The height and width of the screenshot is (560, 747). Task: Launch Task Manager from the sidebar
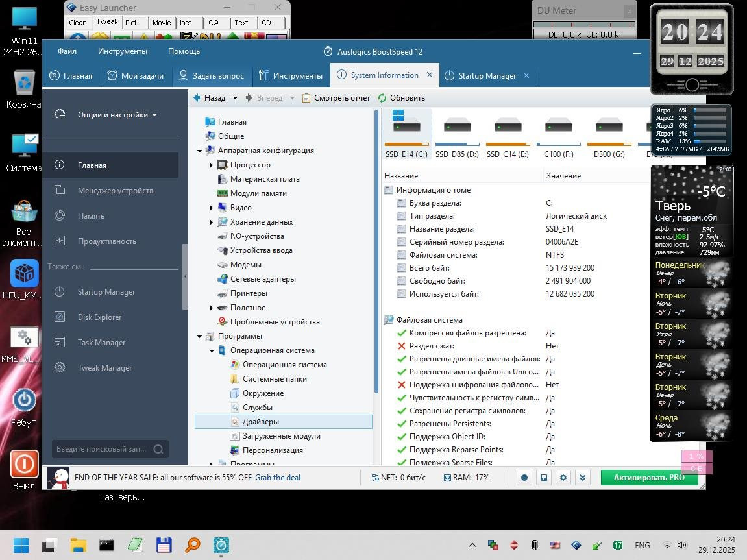click(110, 343)
